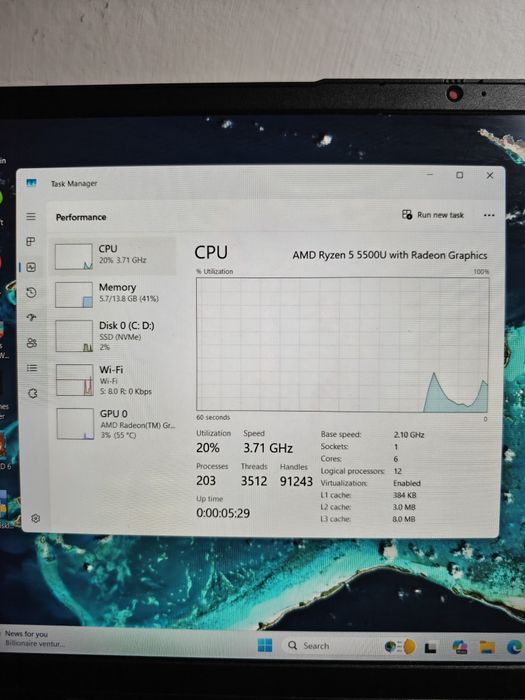The height and width of the screenshot is (700, 525).
Task: Click the search highlight icon in the search box
Action: coord(400,646)
